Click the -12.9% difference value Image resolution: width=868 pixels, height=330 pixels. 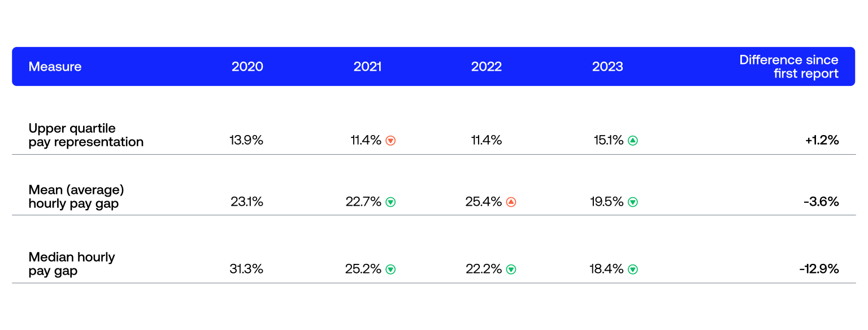tap(819, 270)
